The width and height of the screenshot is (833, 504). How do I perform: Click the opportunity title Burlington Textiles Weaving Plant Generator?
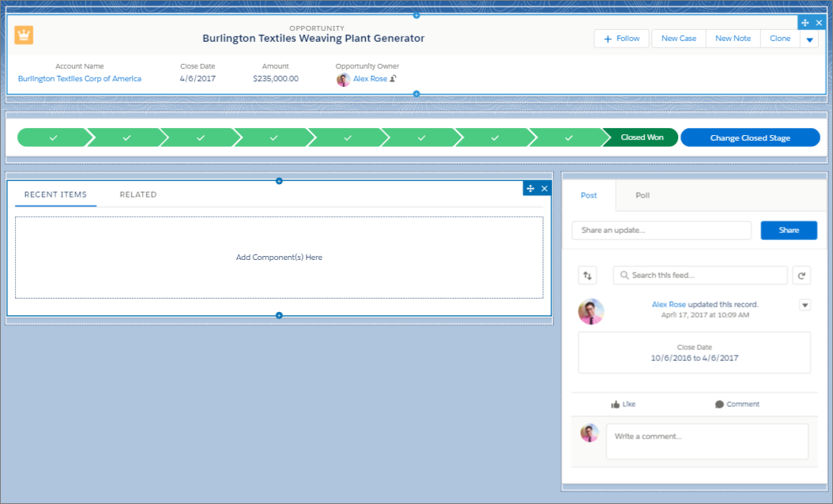point(314,38)
